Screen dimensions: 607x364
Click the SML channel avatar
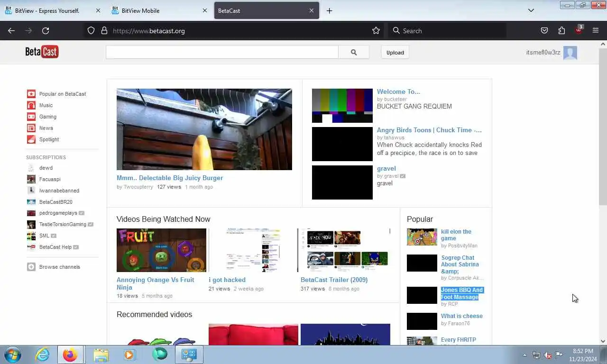pos(31,236)
